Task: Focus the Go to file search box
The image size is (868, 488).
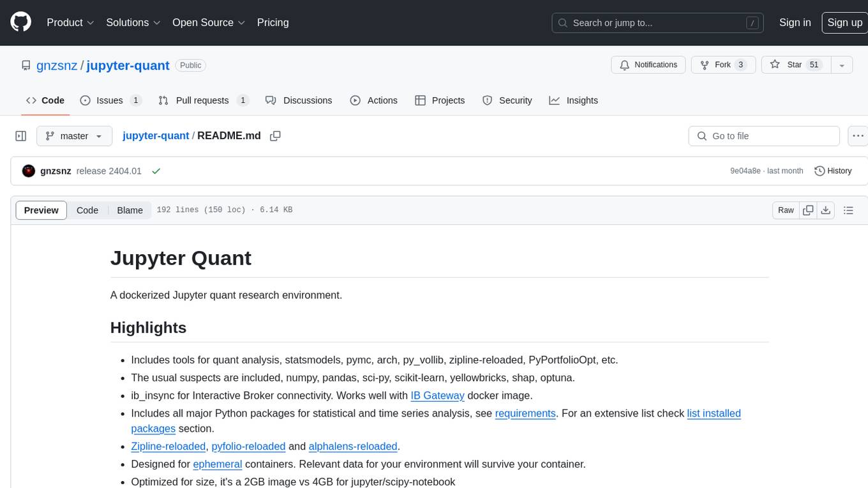Action: click(x=764, y=136)
